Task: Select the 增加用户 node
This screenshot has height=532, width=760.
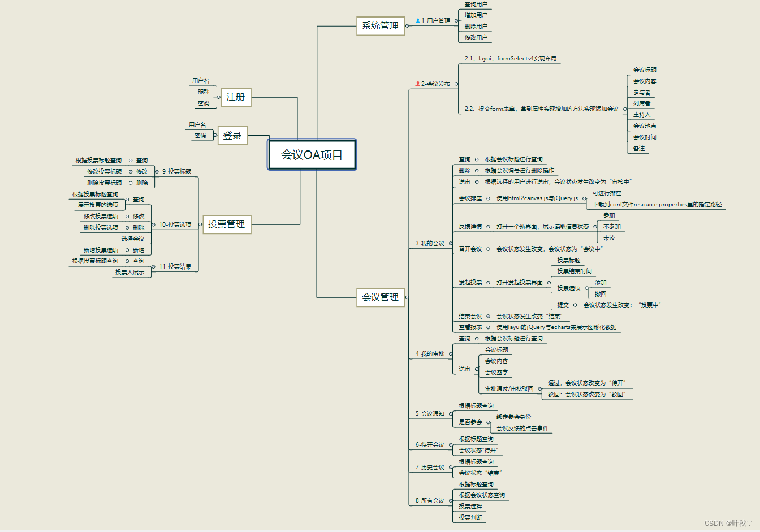Action: [476, 15]
